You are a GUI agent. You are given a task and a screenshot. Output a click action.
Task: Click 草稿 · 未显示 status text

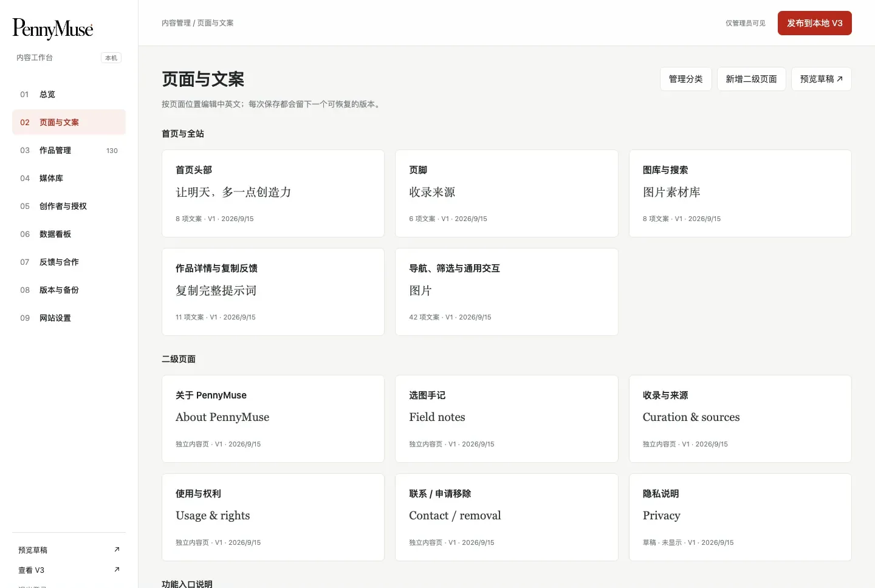pyautogui.click(x=662, y=542)
